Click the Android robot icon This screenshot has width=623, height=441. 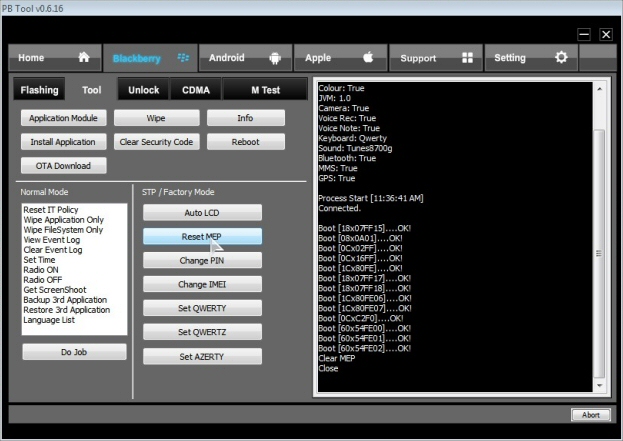pos(275,58)
